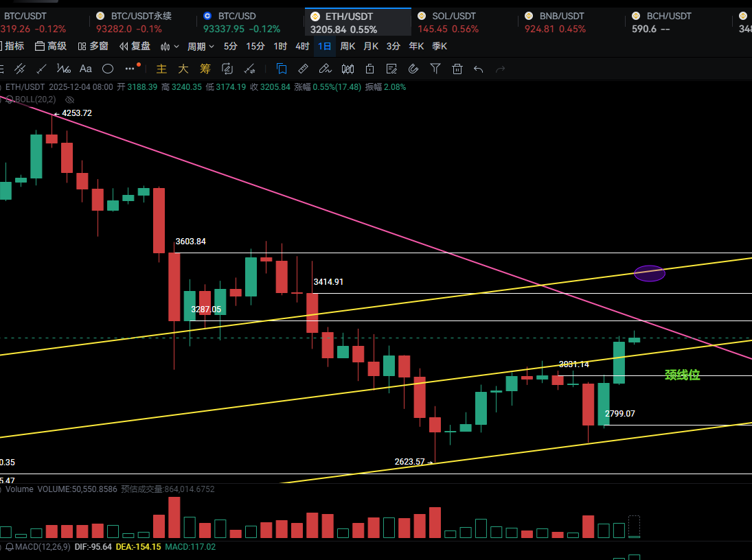Switch to the BTC/USD tab
This screenshot has width=752, height=560.
click(x=237, y=16)
